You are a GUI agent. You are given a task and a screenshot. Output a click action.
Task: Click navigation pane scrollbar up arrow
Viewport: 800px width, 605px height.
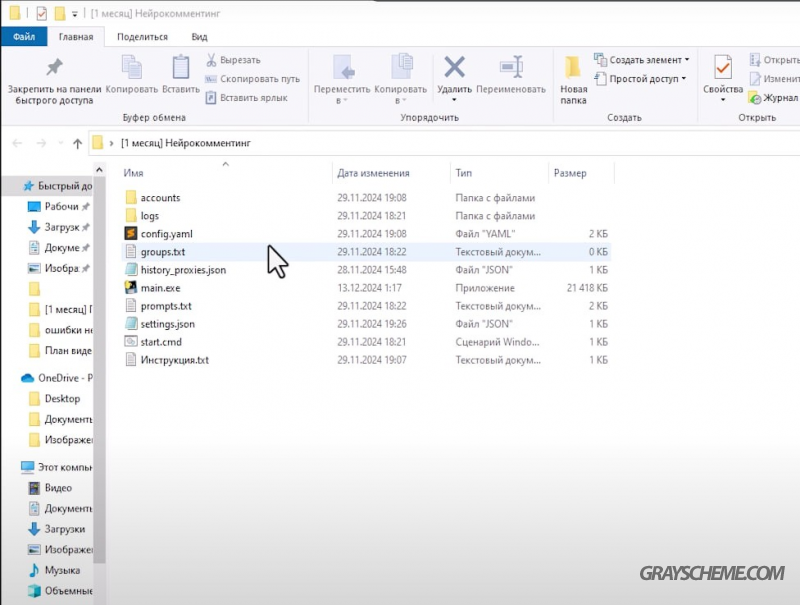point(99,169)
